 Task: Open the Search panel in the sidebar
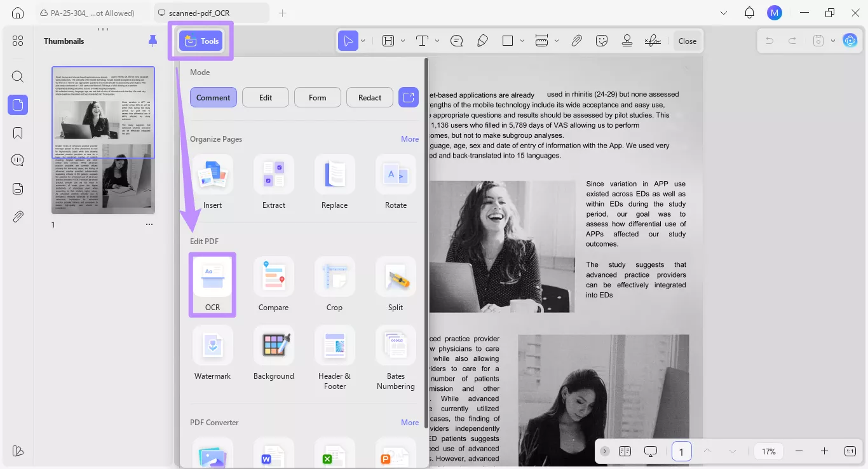pos(17,76)
